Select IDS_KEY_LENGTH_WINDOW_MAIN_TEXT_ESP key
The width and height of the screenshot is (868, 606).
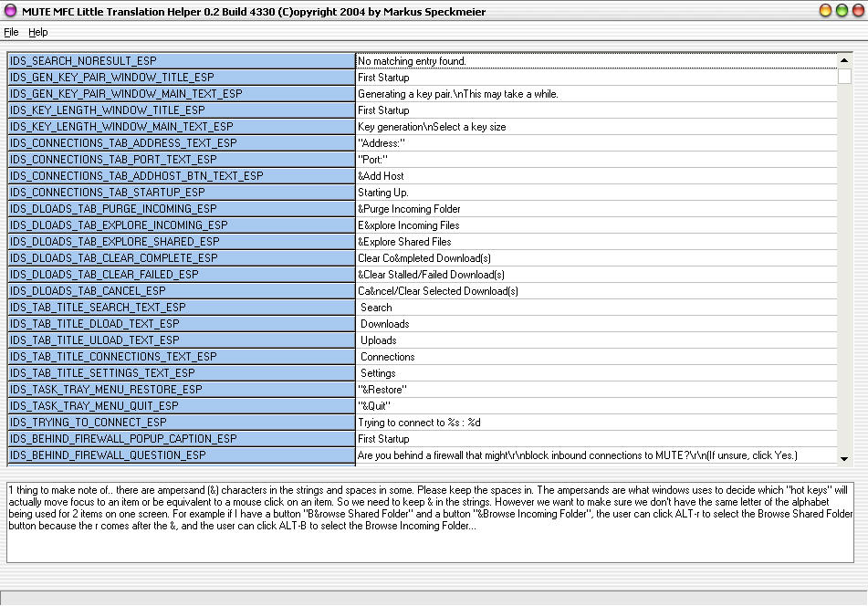[x=182, y=127]
